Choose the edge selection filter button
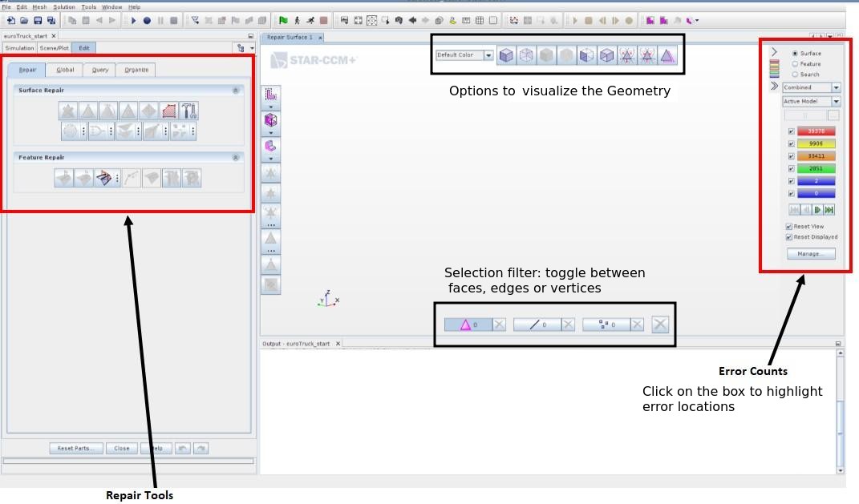 [x=536, y=325]
